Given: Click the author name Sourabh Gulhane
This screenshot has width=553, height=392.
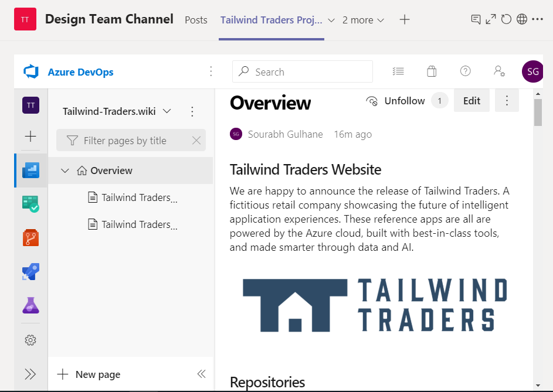Looking at the screenshot, I should pos(286,134).
